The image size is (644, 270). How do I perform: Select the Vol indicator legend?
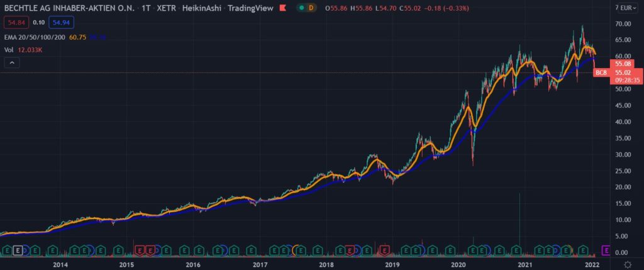pos(8,49)
